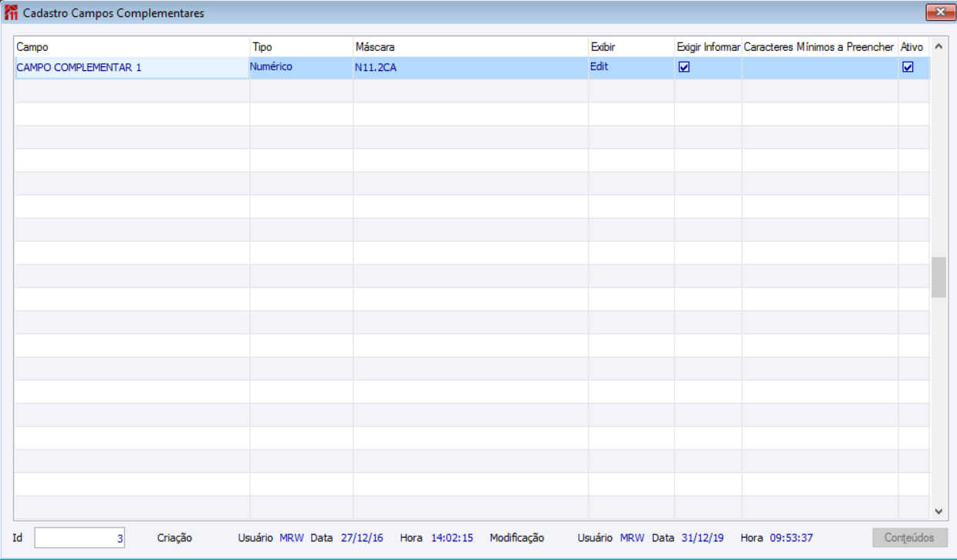Select the CAMPO COMPLEMENTAR 1 cell
This screenshot has width=957, height=560.
(x=132, y=68)
